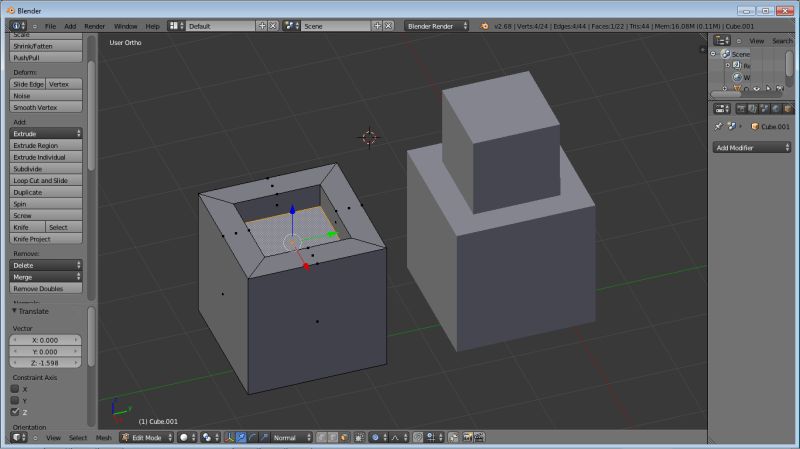The image size is (800, 449).
Task: Open the Render menu
Action: pos(94,26)
